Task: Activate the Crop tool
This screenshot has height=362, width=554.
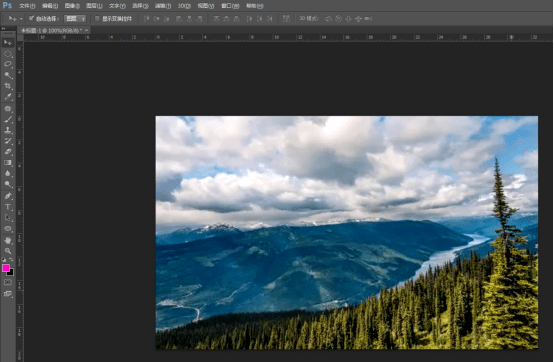Action: [x=8, y=86]
